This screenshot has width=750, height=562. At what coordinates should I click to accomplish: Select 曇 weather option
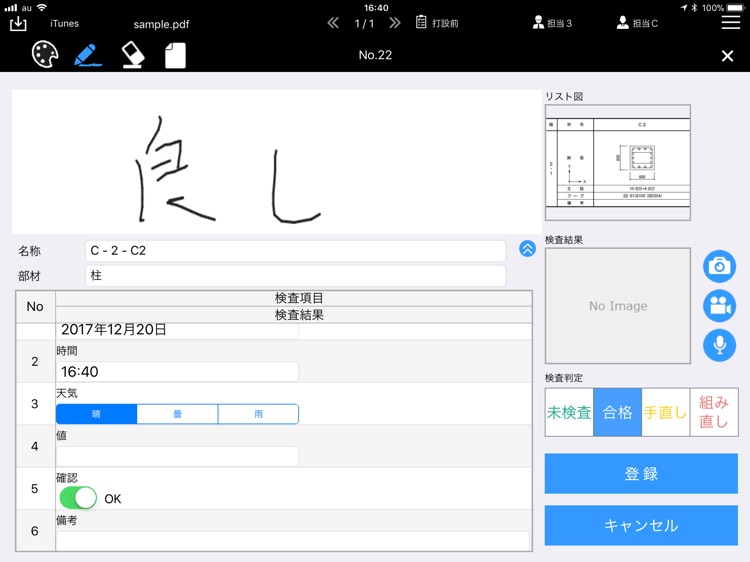[177, 414]
